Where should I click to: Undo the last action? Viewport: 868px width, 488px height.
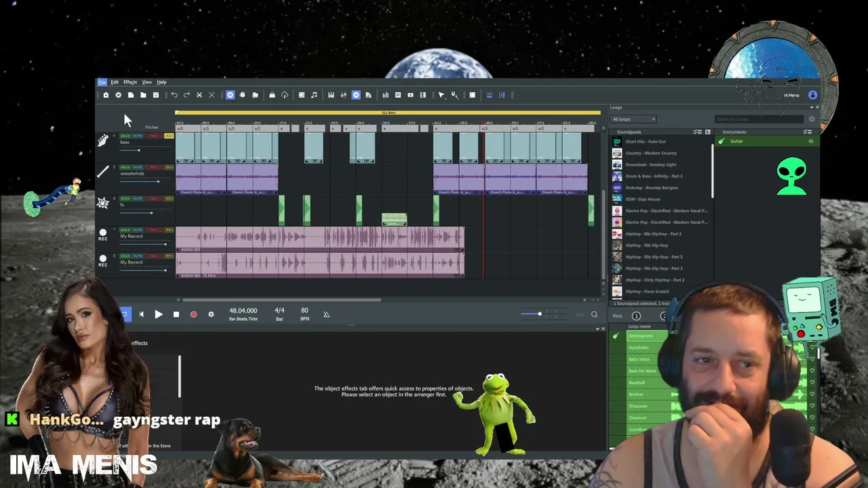[x=174, y=95]
